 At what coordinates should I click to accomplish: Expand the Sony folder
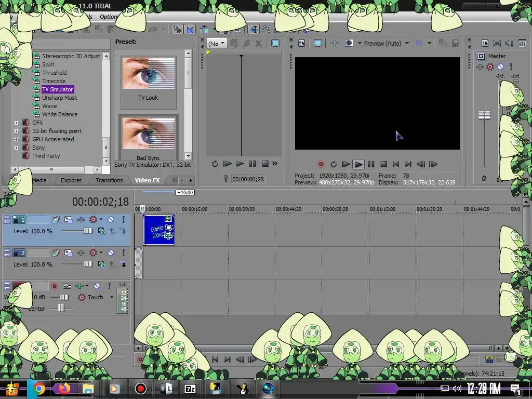pos(16,148)
